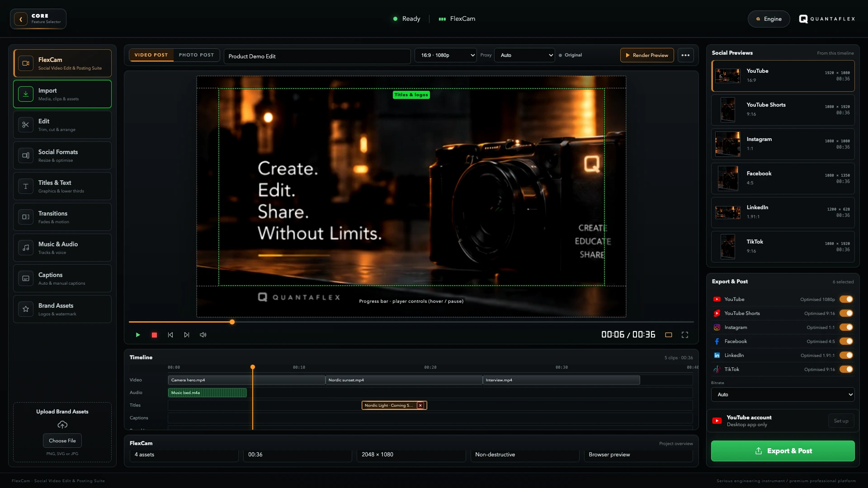Click the timeline playhead marker
Viewport: 868px width, 488px height.
253,367
